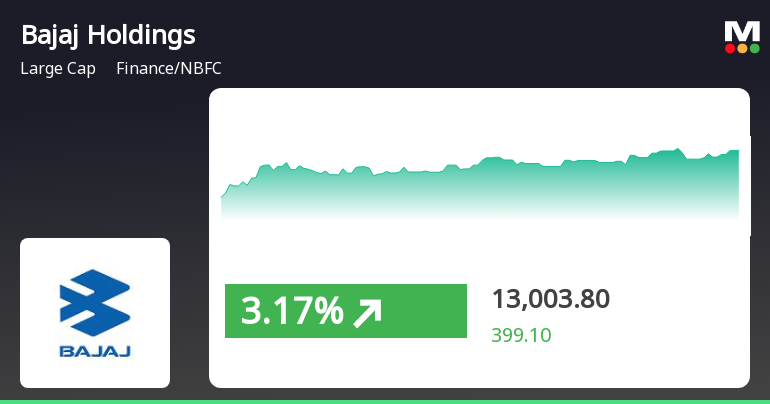Image resolution: width=770 pixels, height=404 pixels.
Task: Click the yellow dot under the M logo
Action: coord(742,48)
